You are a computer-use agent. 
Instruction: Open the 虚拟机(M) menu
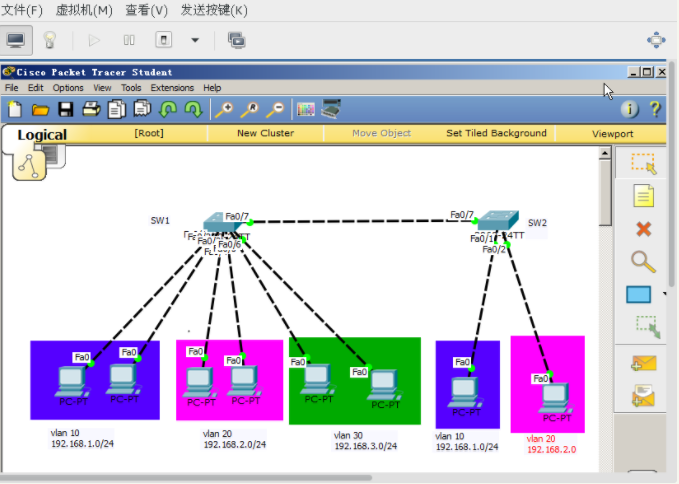click(x=84, y=10)
